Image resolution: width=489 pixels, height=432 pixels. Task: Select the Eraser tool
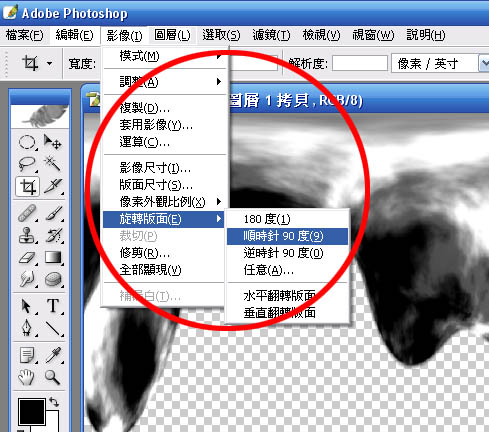[27, 257]
